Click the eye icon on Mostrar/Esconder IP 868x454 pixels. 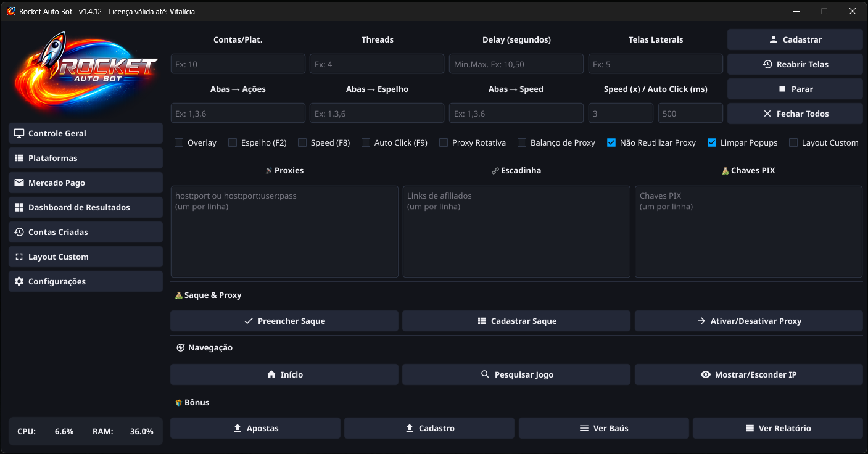(706, 374)
